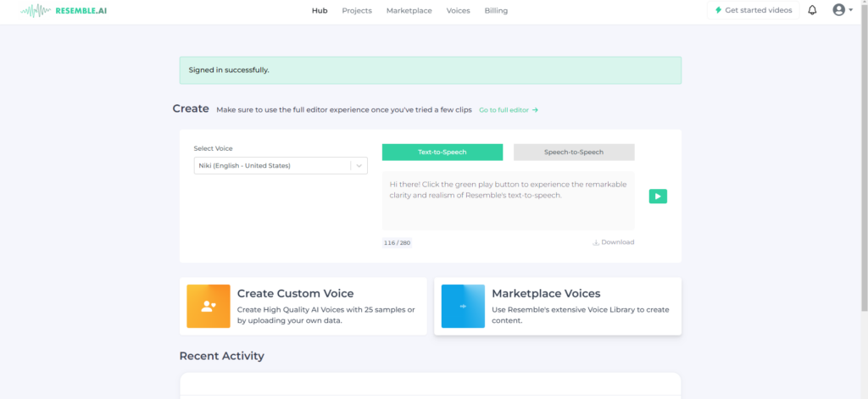
Task: Click the Get started videos button
Action: 753,10
